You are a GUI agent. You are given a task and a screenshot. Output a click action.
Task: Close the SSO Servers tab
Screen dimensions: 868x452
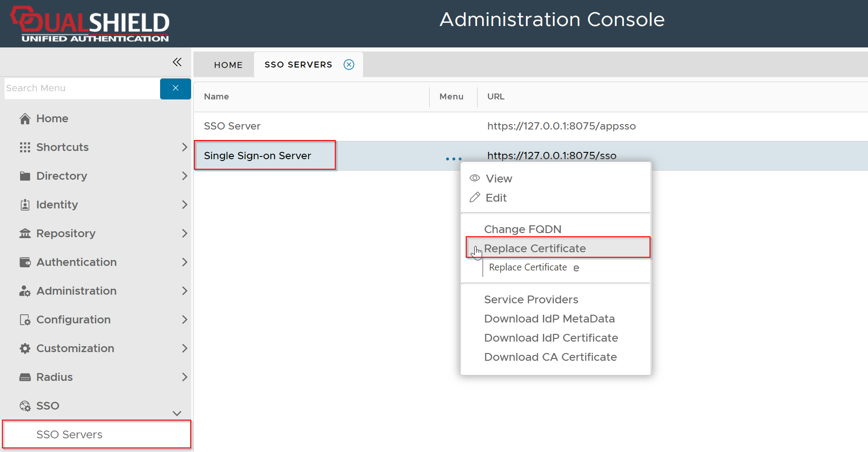[349, 64]
